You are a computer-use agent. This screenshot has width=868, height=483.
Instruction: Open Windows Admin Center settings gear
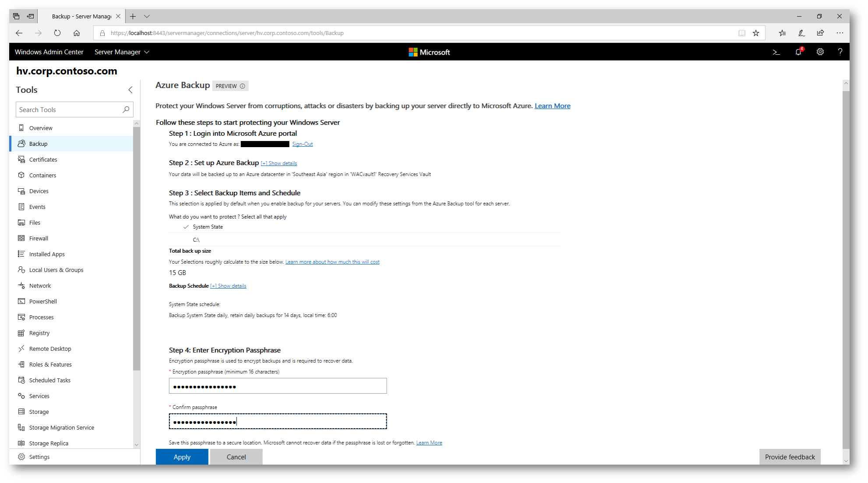820,52
